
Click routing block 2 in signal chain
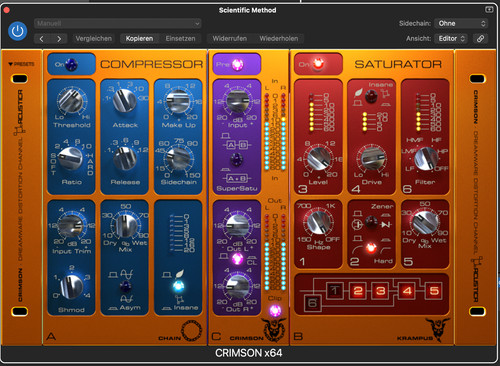pos(357,291)
